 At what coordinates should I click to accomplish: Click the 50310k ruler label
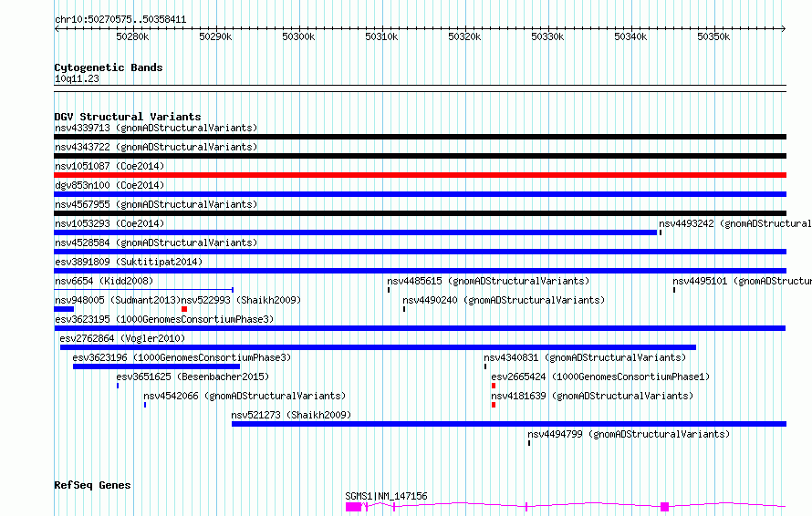point(381,36)
